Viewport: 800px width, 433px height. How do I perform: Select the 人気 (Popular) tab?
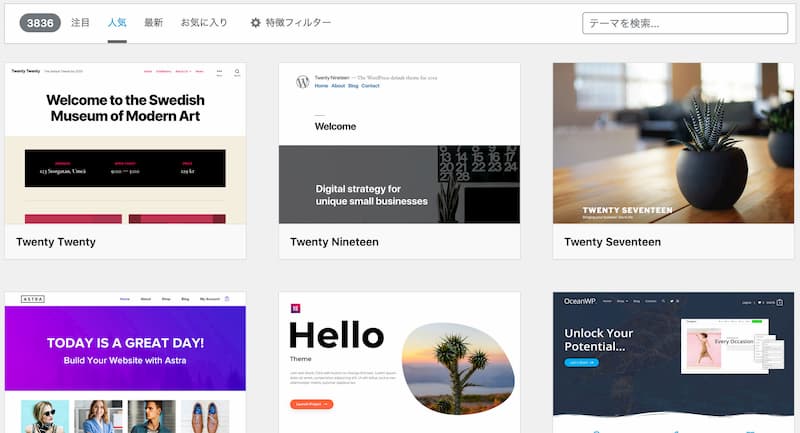(x=117, y=22)
